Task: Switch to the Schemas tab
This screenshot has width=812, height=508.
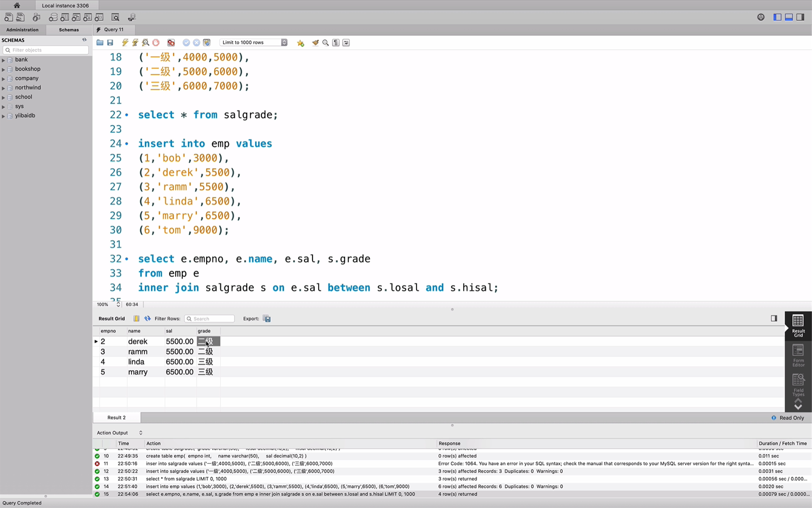Action: click(x=69, y=30)
